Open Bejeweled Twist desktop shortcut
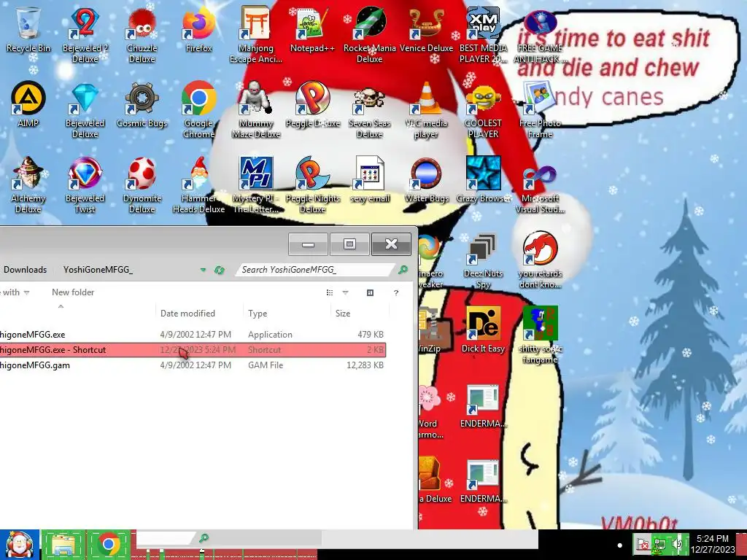The width and height of the screenshot is (747, 560). (85, 184)
